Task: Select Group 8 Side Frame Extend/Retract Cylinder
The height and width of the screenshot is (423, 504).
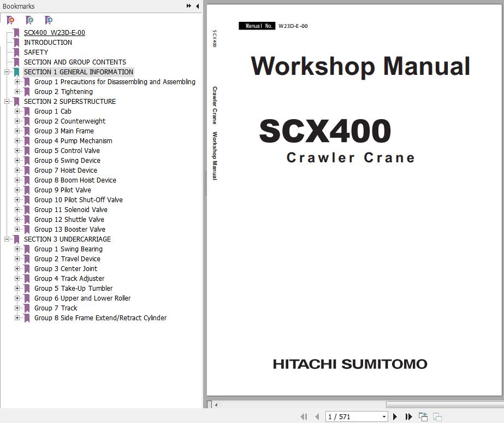Action: pyautogui.click(x=100, y=318)
